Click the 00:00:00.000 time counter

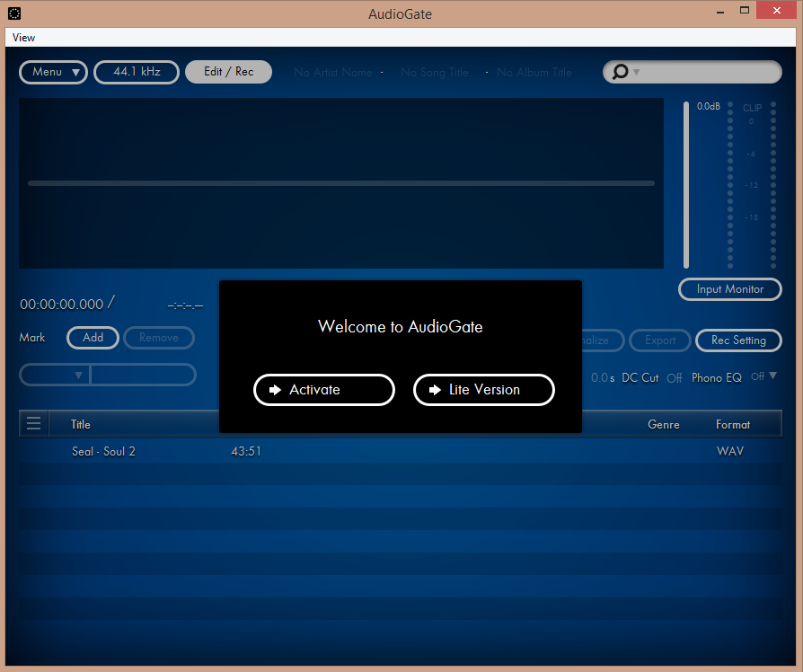click(61, 305)
